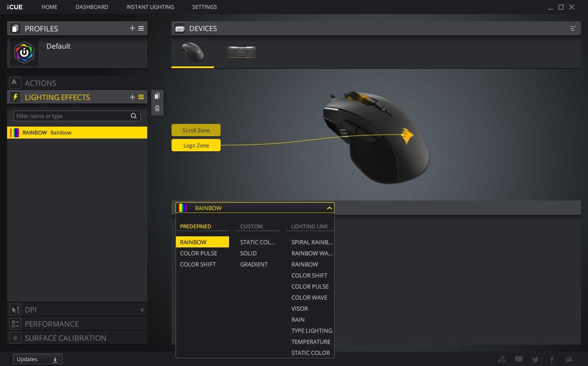Choose Color Pulse from predefined effects
This screenshot has width=588, height=366.
(199, 253)
